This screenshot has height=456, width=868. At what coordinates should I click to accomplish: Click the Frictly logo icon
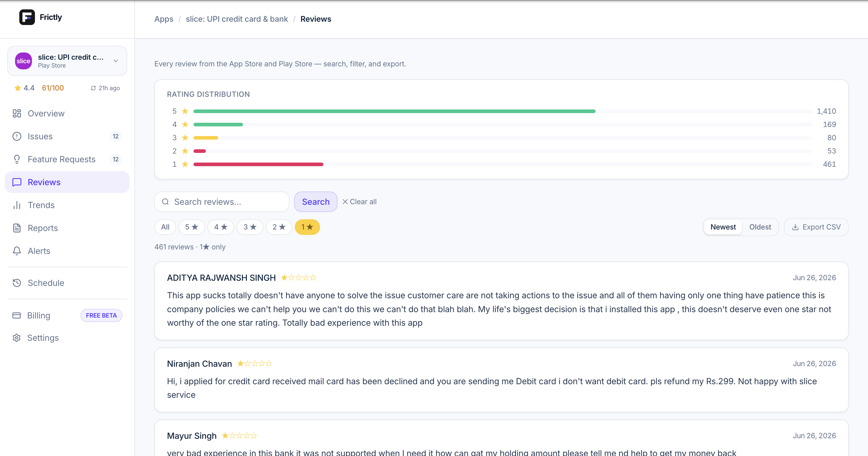point(27,17)
